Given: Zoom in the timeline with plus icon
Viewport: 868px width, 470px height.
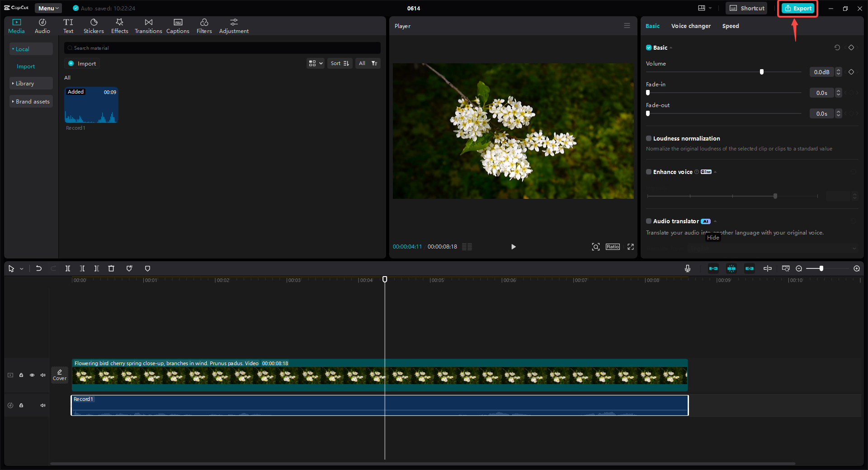Looking at the screenshot, I should [x=857, y=268].
